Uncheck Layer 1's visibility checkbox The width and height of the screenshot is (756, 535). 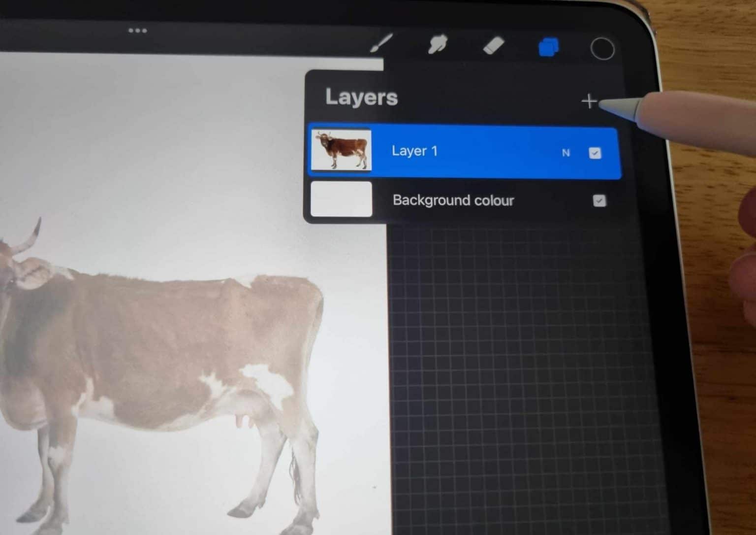pyautogui.click(x=595, y=153)
